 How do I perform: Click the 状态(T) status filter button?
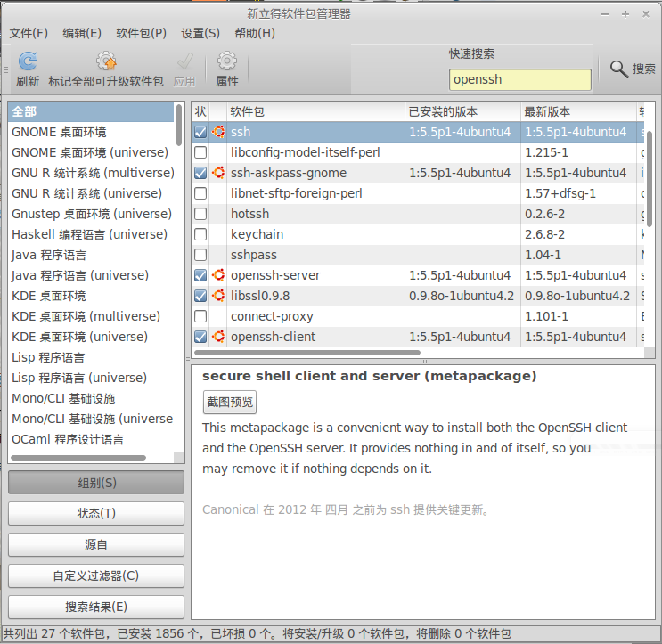coord(96,513)
